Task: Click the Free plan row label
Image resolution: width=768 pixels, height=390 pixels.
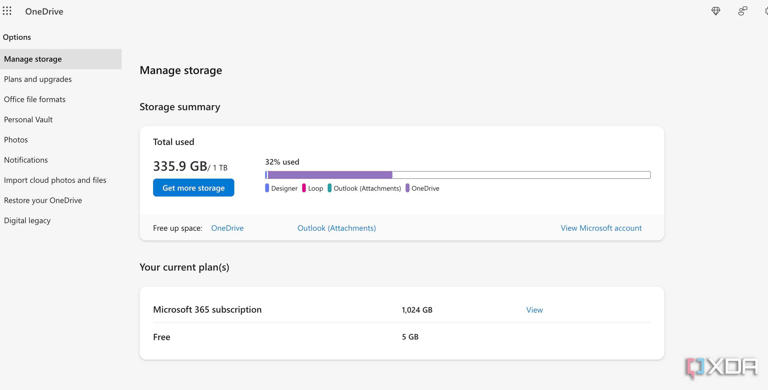Action: [x=162, y=337]
